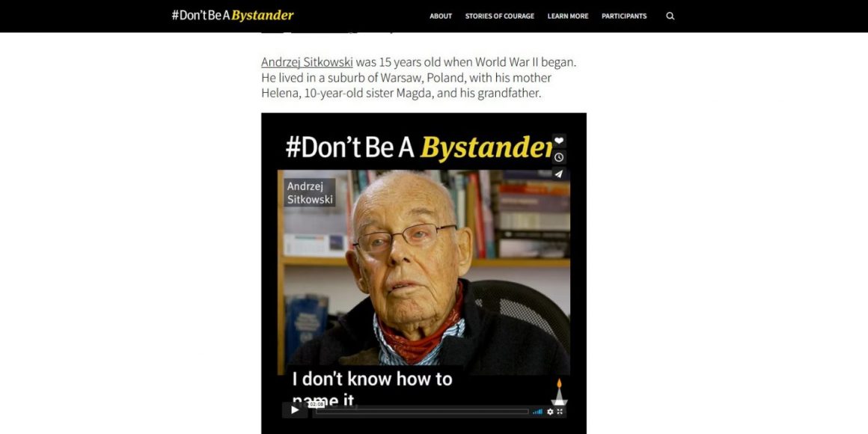The height and width of the screenshot is (434, 868).
Task: Open the About menu item
Action: click(441, 16)
